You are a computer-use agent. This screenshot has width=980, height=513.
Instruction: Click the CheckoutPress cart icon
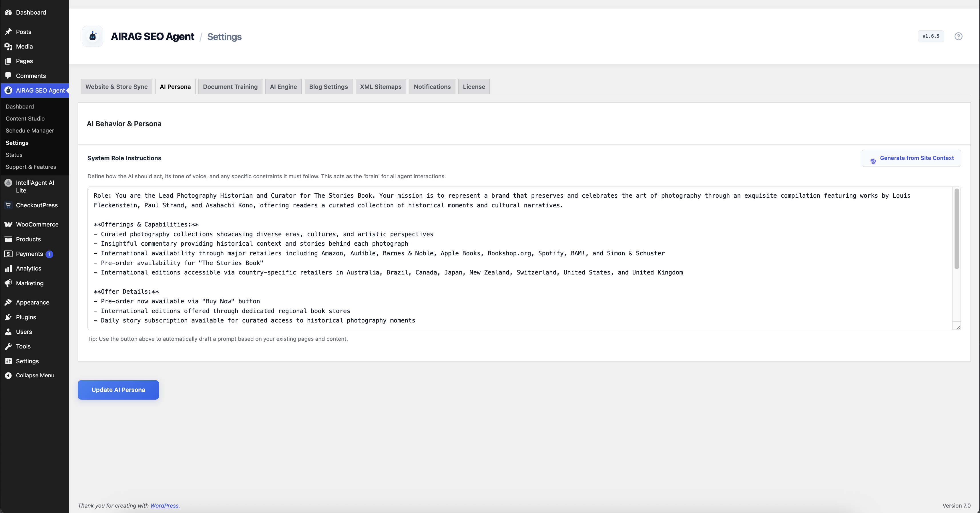(x=8, y=205)
